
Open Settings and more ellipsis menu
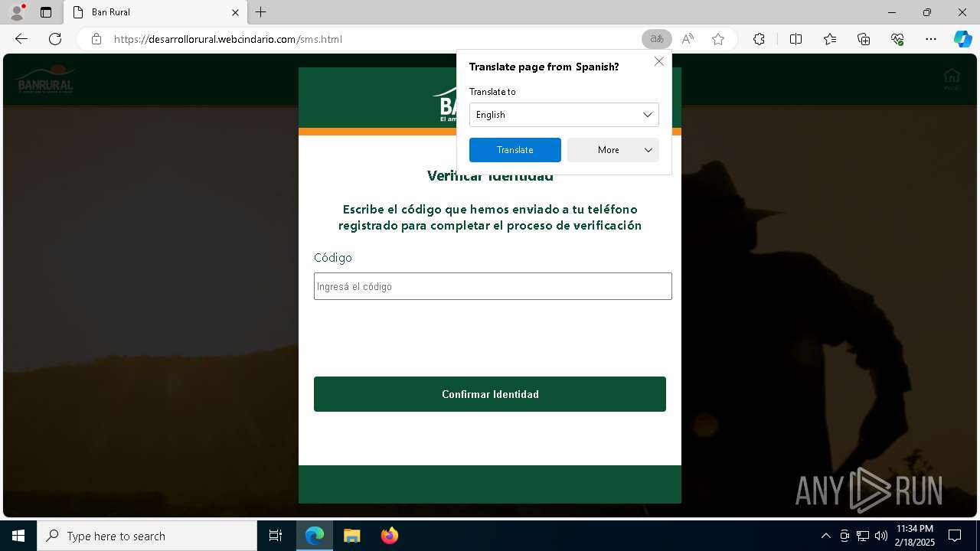tap(931, 39)
